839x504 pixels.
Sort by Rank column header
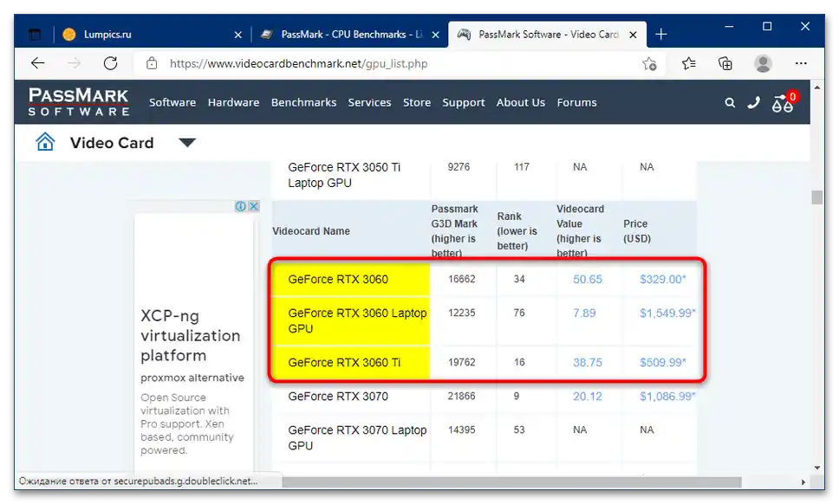(x=517, y=231)
